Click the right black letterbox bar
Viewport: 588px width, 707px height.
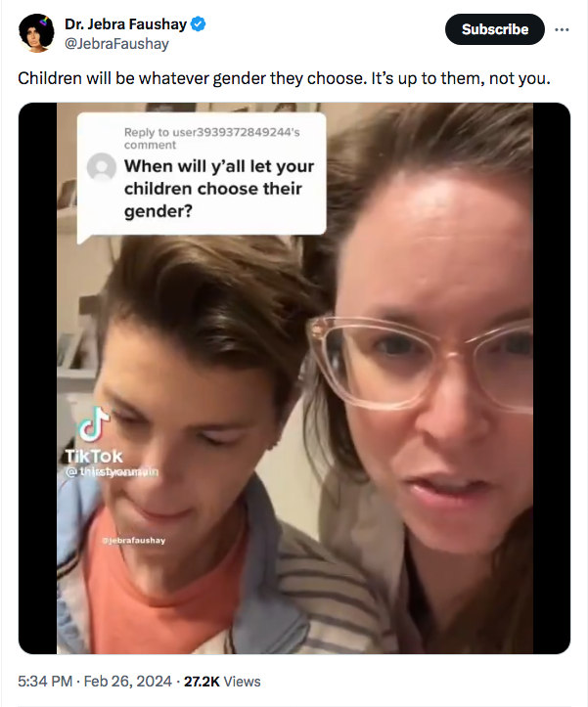pyautogui.click(x=552, y=378)
